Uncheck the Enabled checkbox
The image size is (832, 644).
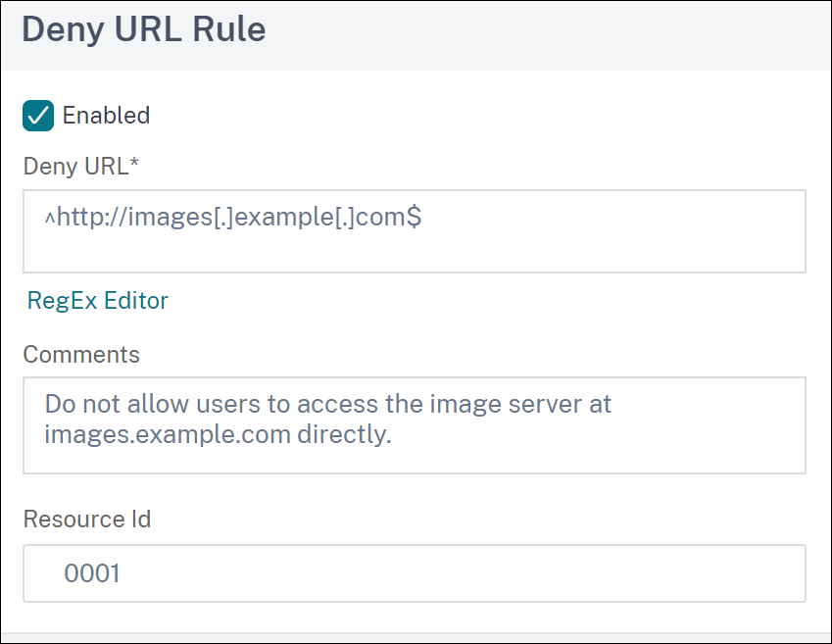click(x=38, y=116)
